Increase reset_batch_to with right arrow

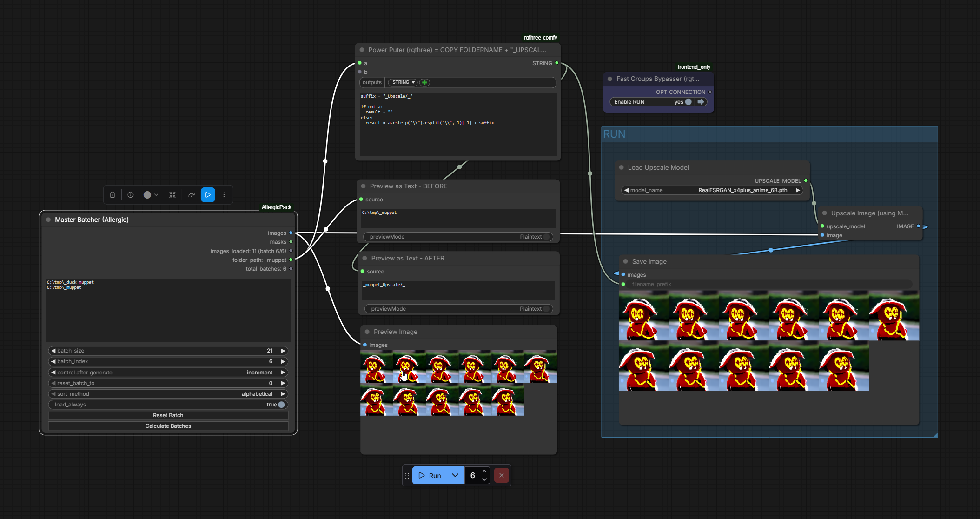(x=283, y=383)
